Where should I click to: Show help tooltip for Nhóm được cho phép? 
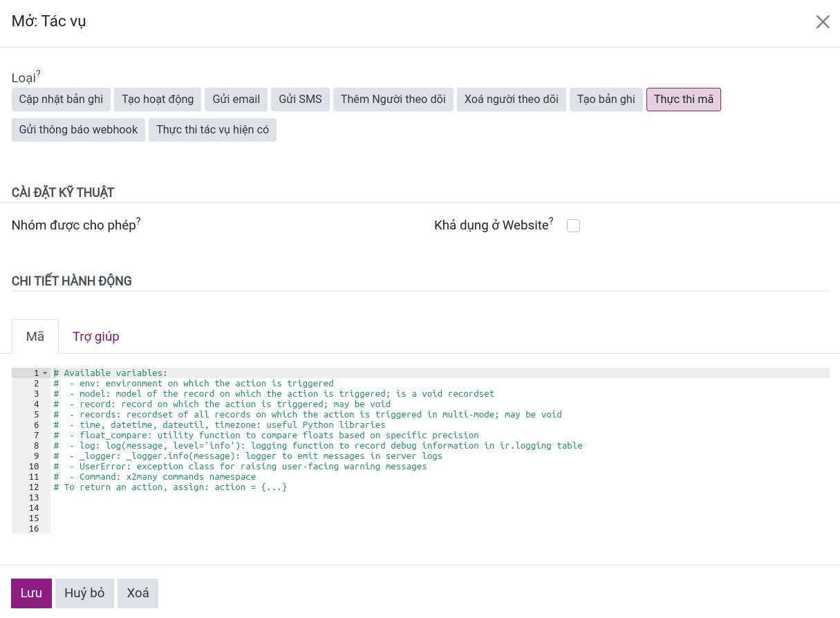(138, 221)
